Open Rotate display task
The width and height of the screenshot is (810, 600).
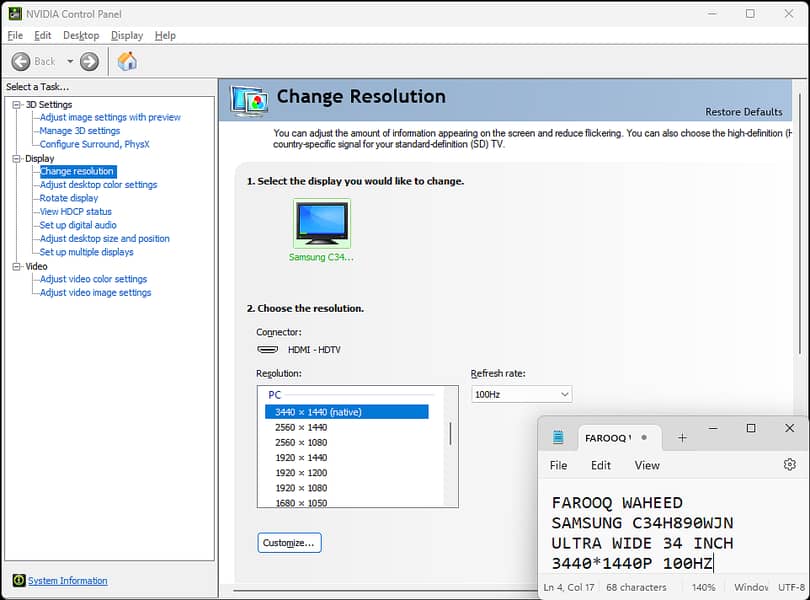[x=69, y=198]
